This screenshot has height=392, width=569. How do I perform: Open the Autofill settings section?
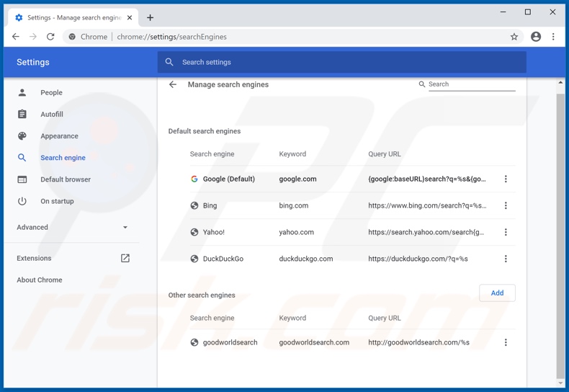pyautogui.click(x=52, y=115)
